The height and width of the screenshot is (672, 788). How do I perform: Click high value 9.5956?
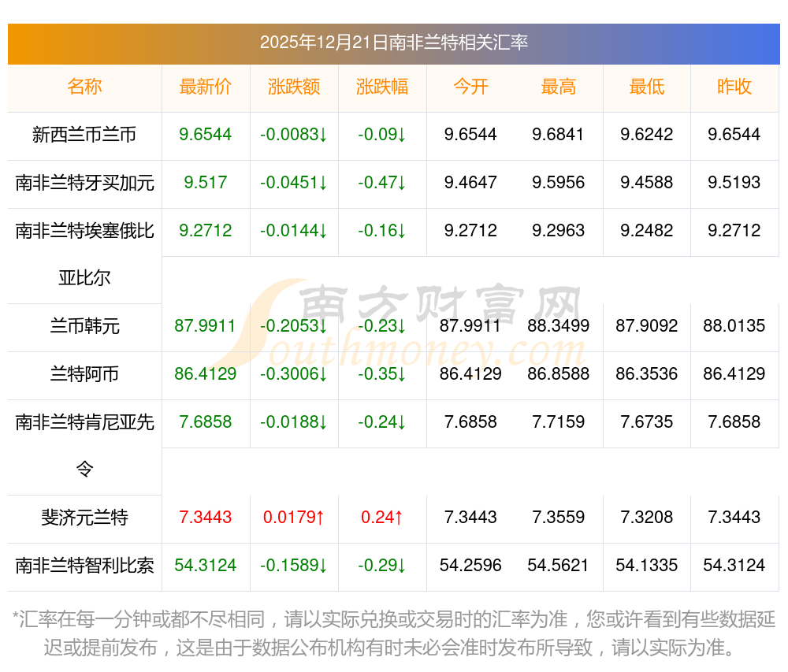pyautogui.click(x=559, y=182)
